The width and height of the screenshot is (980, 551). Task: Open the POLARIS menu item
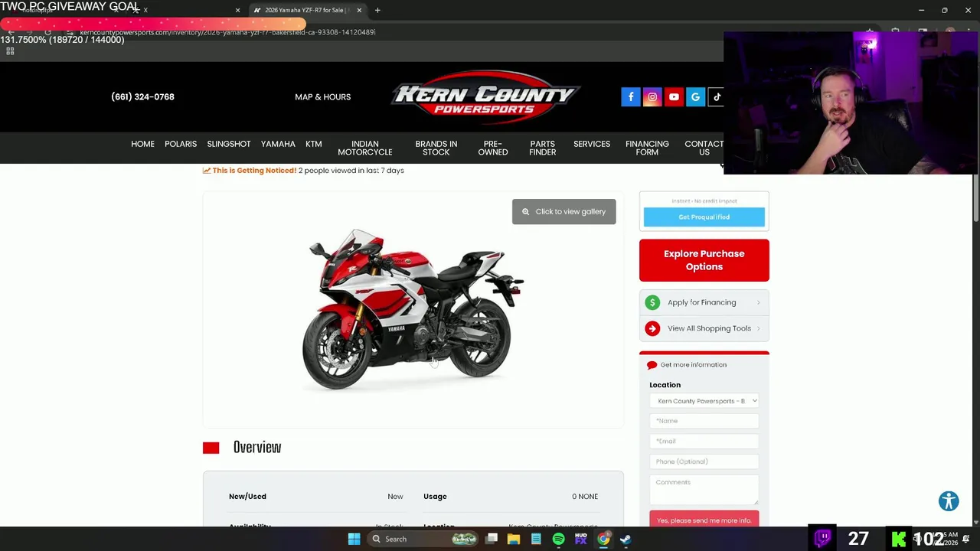click(181, 144)
